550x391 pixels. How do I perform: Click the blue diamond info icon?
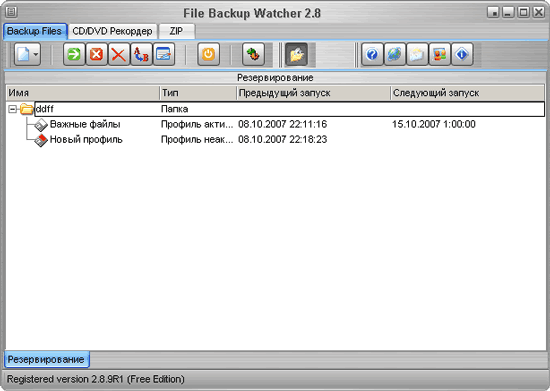point(462,54)
